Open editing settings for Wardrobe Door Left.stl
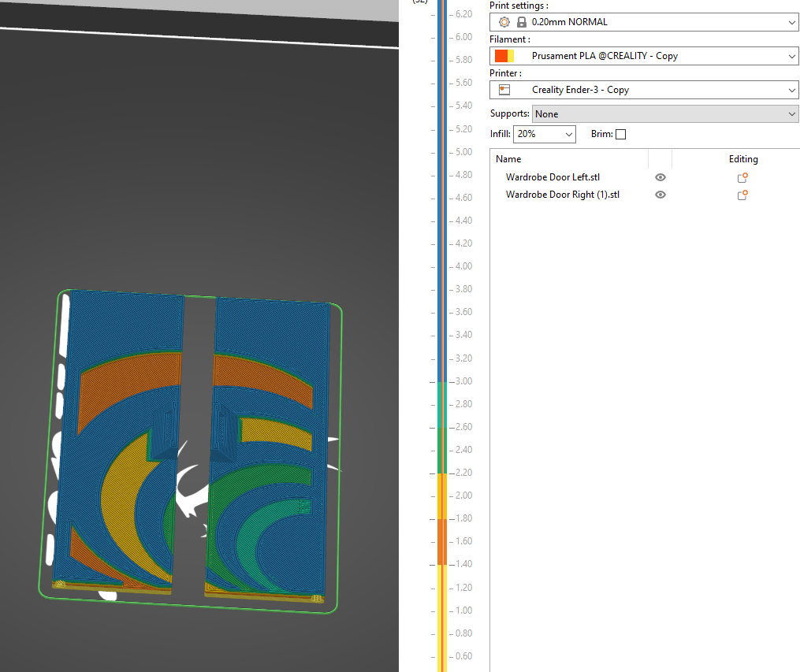 (742, 177)
